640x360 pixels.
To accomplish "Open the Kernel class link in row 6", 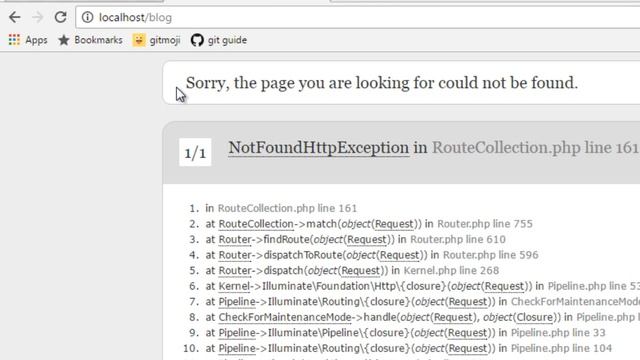I will pos(234,286).
